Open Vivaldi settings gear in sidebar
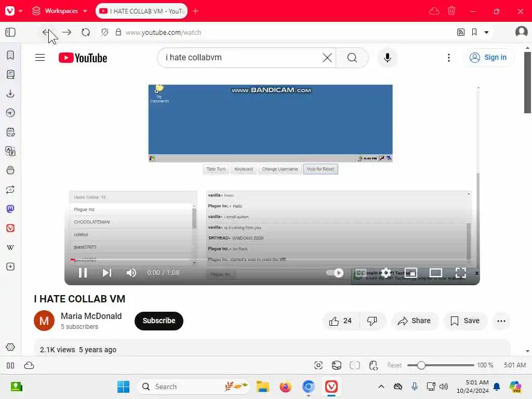The height and width of the screenshot is (399, 532). tap(10, 347)
